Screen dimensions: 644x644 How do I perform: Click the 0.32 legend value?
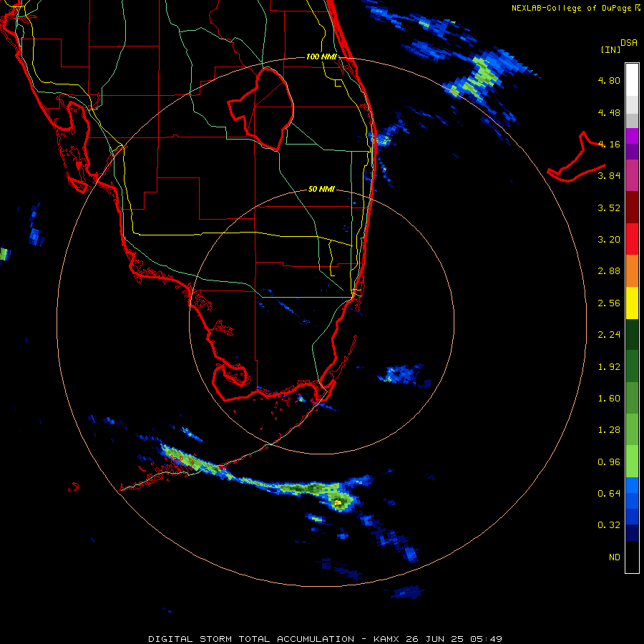609,525
